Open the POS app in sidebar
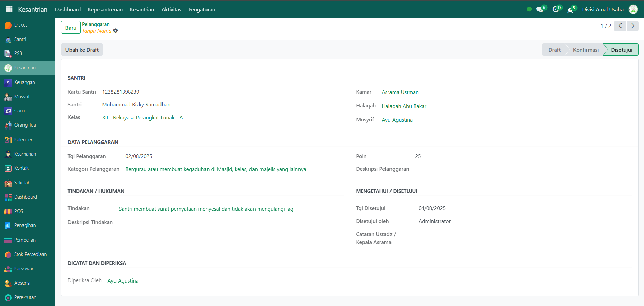Image resolution: width=644 pixels, height=306 pixels. click(x=18, y=211)
